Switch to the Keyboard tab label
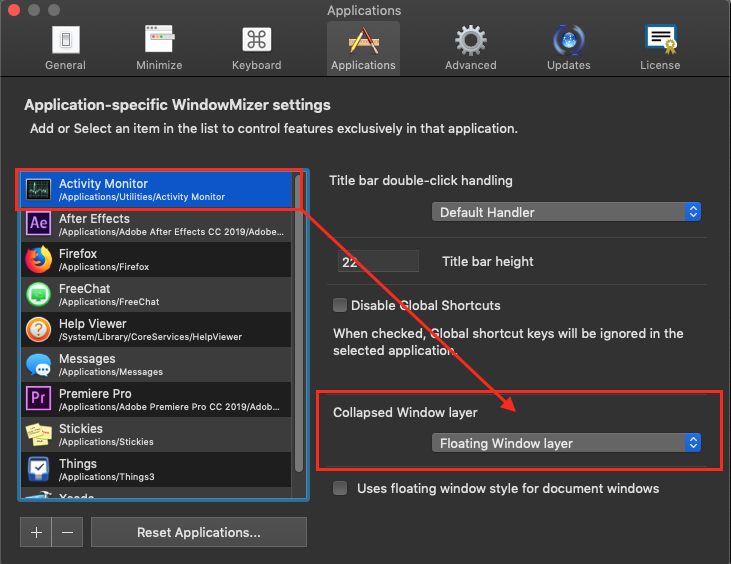Image resolution: width=731 pixels, height=564 pixels. (x=256, y=65)
